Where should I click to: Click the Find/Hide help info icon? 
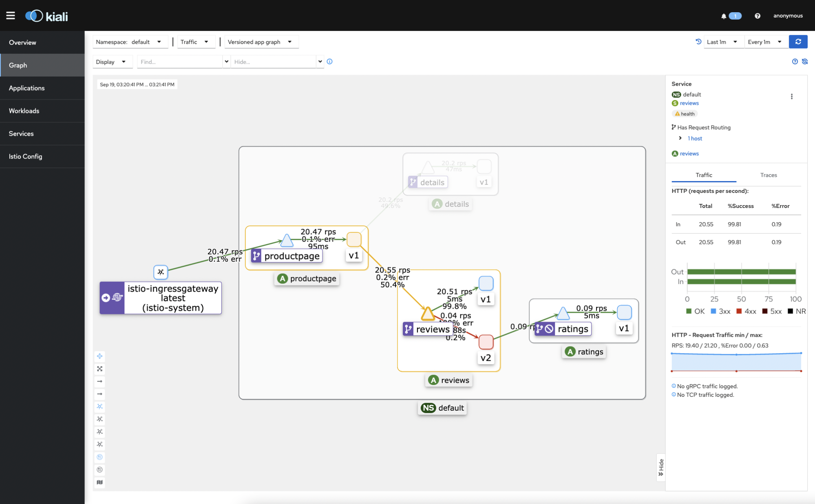coord(329,62)
